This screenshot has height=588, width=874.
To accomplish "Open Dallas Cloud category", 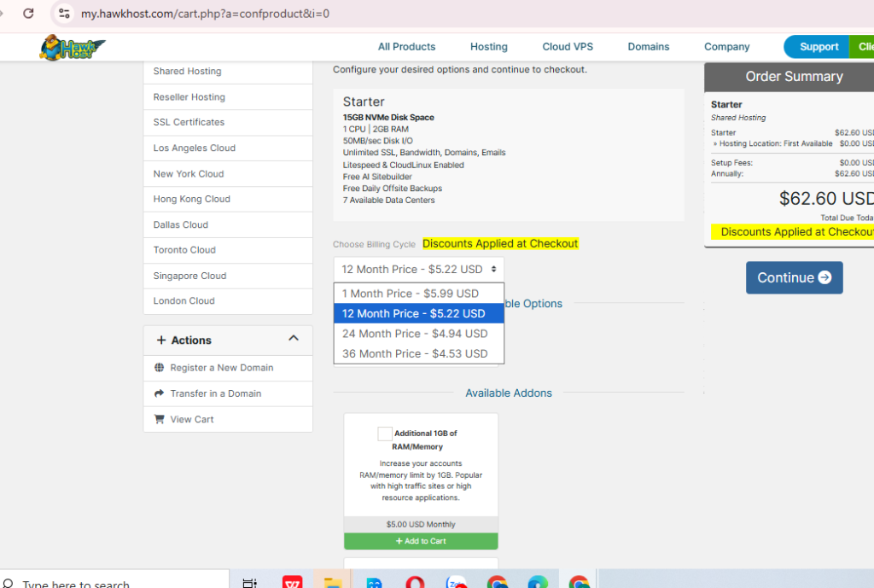I will (228, 224).
